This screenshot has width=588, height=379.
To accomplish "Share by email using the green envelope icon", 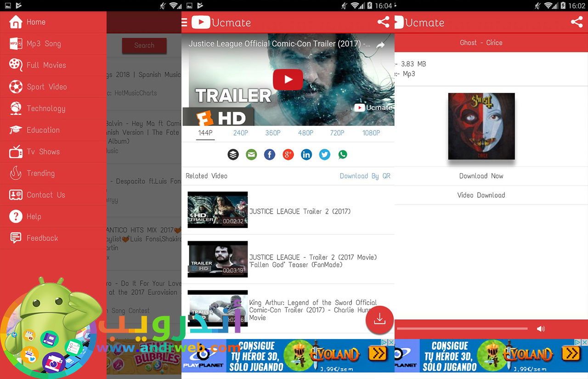I will (251, 154).
